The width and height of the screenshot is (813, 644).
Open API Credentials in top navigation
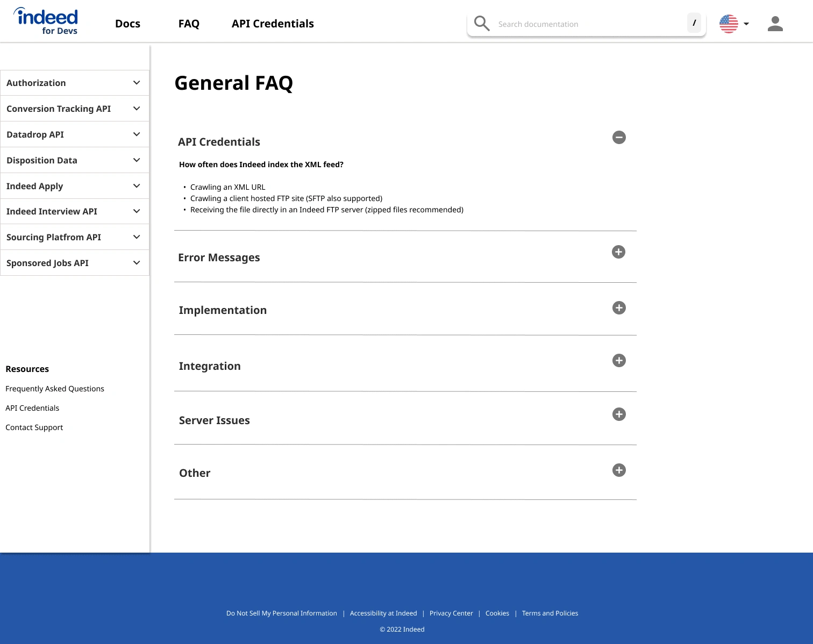point(273,24)
